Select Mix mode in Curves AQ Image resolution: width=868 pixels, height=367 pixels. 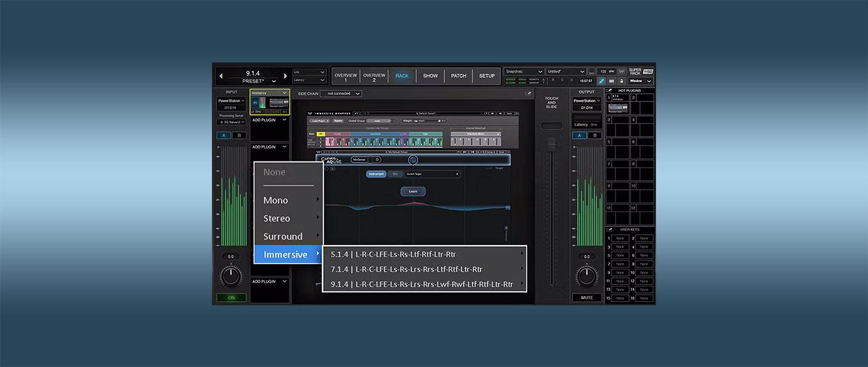(x=395, y=174)
